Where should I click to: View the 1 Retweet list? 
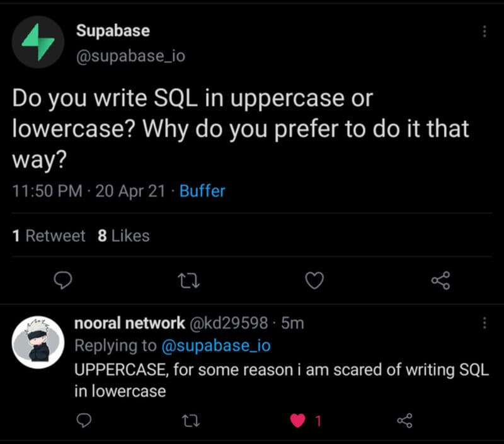[49, 236]
